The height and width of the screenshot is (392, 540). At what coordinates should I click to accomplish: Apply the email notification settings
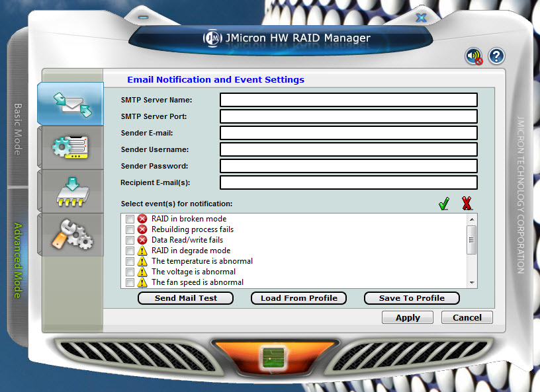(x=408, y=317)
